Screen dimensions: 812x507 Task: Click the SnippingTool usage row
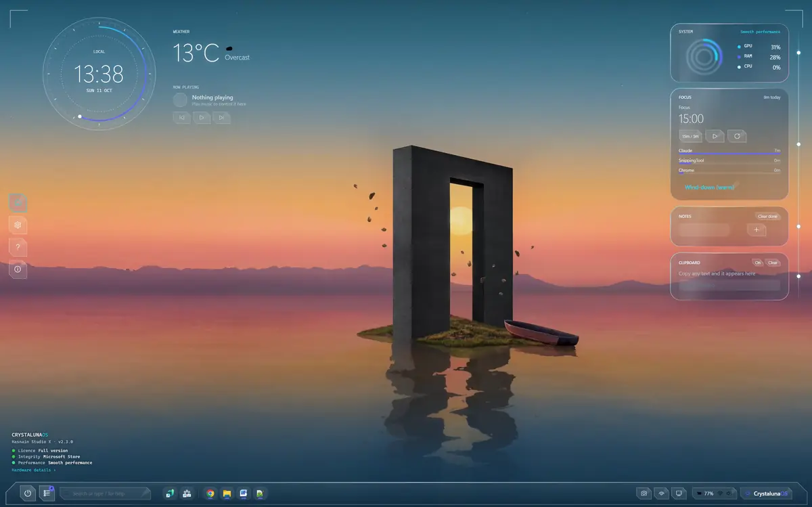(x=729, y=161)
